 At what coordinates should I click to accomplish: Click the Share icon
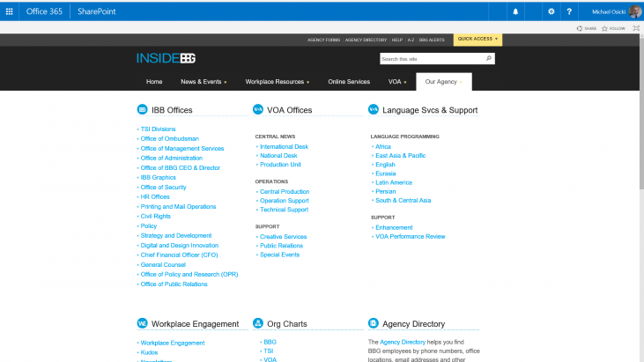tap(580, 28)
